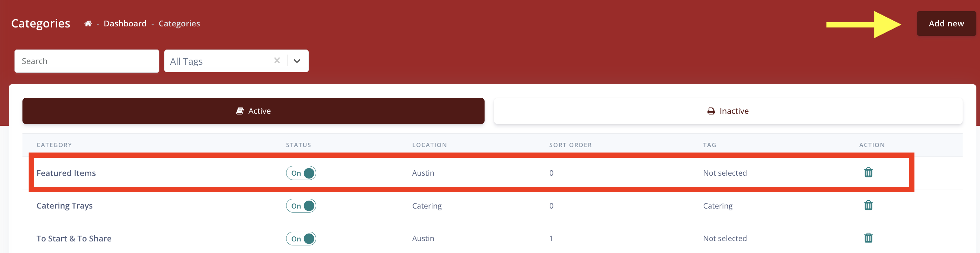
Task: Disable To Start & To Share status
Action: (301, 239)
